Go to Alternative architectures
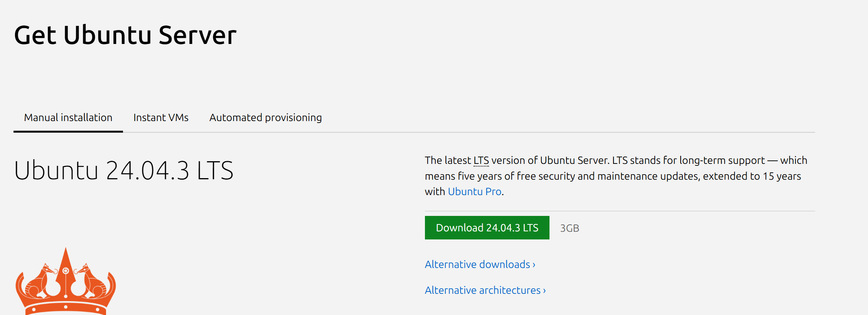Viewport: 868px width, 315px height. [482, 290]
